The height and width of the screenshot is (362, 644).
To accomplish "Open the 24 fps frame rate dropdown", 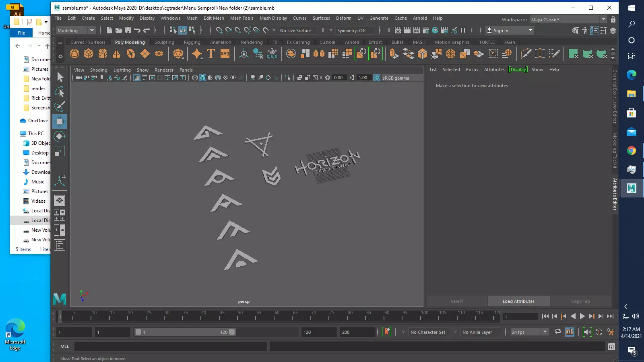I will (529, 332).
